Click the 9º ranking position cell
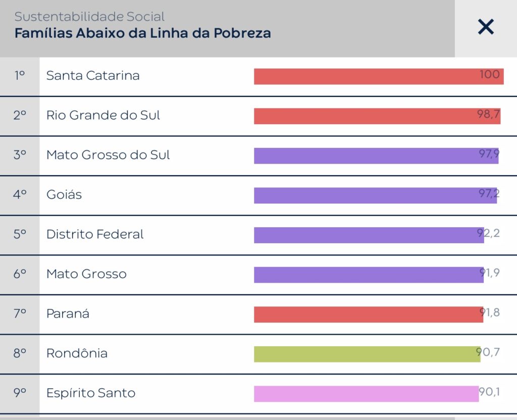This screenshot has width=517, height=420. click(20, 393)
